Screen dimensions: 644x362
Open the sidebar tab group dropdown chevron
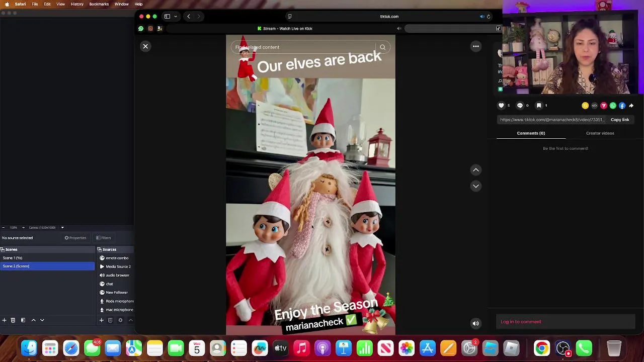click(176, 17)
